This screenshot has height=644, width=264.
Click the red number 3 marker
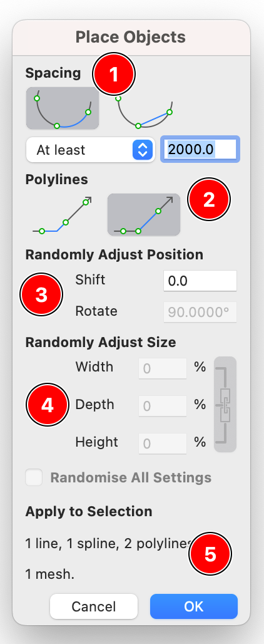click(x=41, y=294)
